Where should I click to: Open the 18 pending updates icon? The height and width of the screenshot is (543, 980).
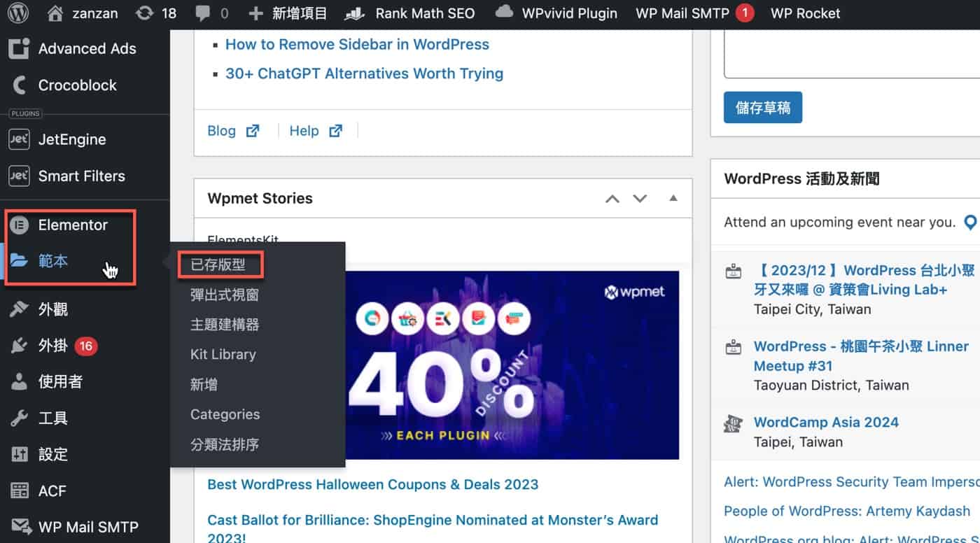(156, 13)
